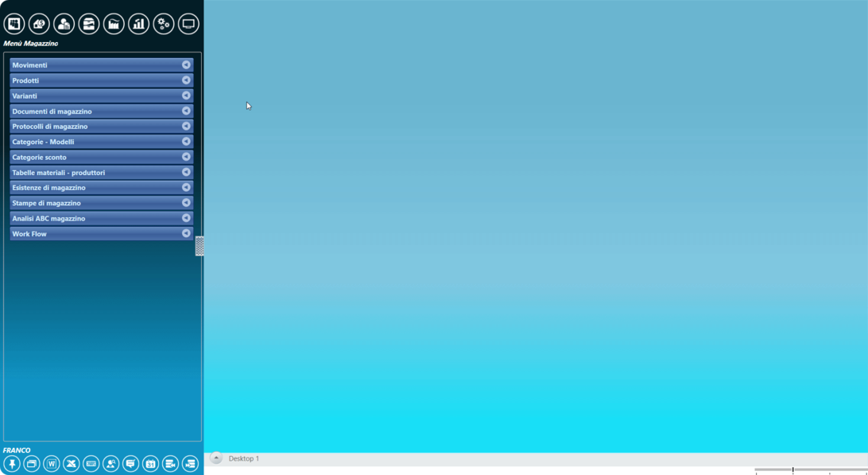Open the Work Flow menu entry
The image size is (868, 475).
click(x=101, y=233)
